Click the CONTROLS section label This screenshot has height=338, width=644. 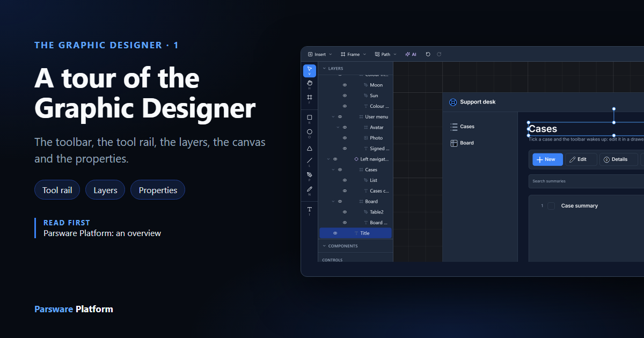tap(332, 260)
